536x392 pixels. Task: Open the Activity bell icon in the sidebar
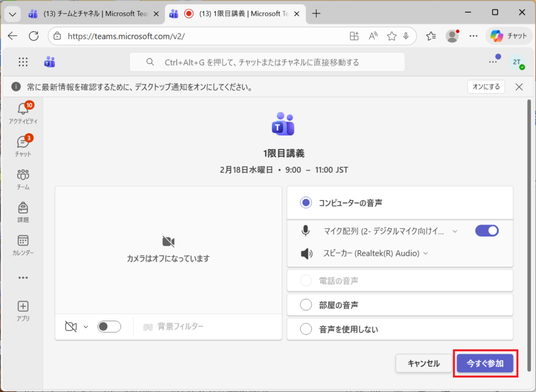[x=23, y=109]
